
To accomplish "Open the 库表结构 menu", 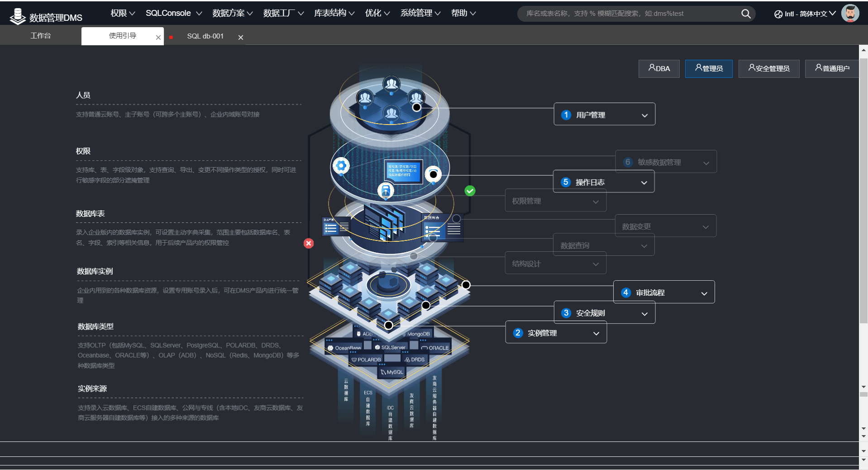I will (334, 13).
